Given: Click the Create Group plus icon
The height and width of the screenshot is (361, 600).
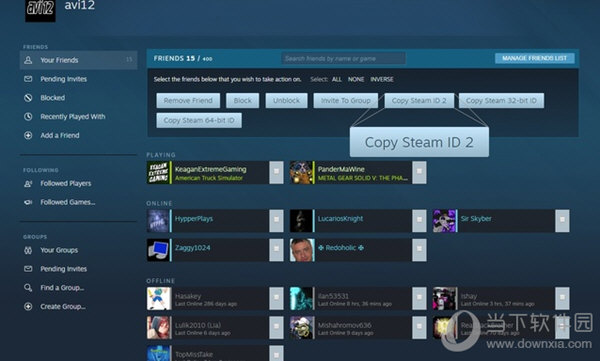Looking at the screenshot, I should 28,306.
